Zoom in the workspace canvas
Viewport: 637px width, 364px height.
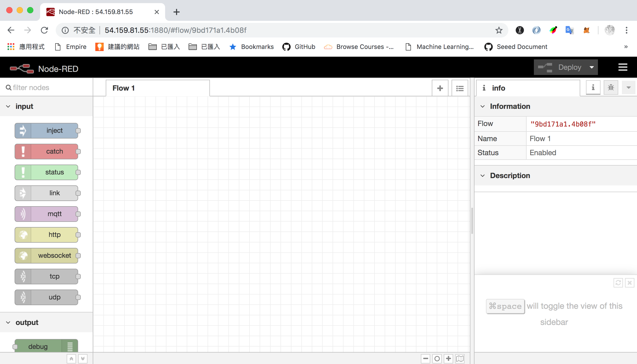click(x=448, y=359)
